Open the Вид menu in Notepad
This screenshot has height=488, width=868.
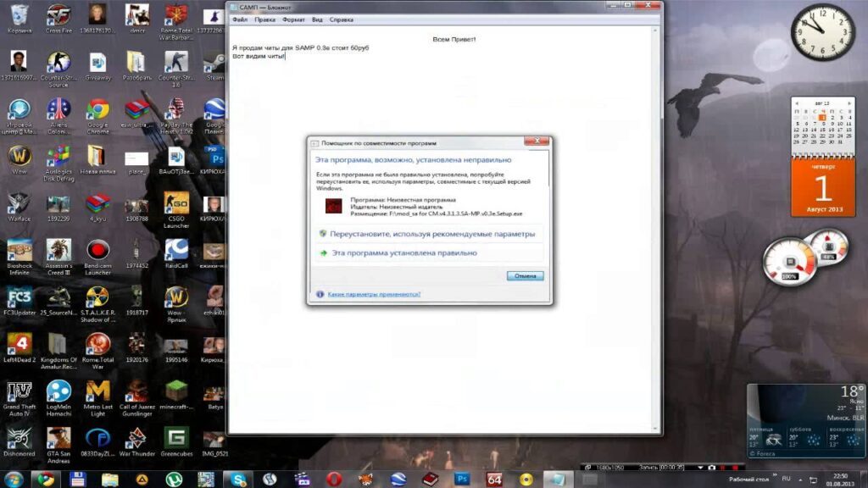317,20
